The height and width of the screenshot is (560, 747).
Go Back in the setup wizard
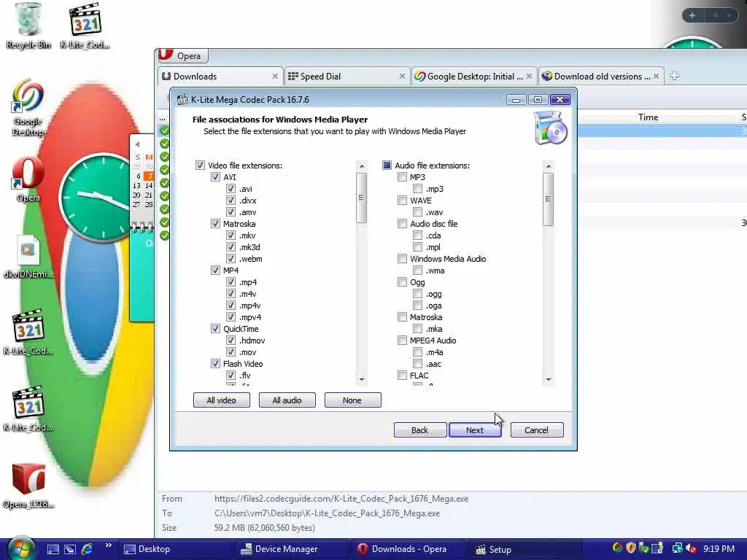tap(420, 430)
